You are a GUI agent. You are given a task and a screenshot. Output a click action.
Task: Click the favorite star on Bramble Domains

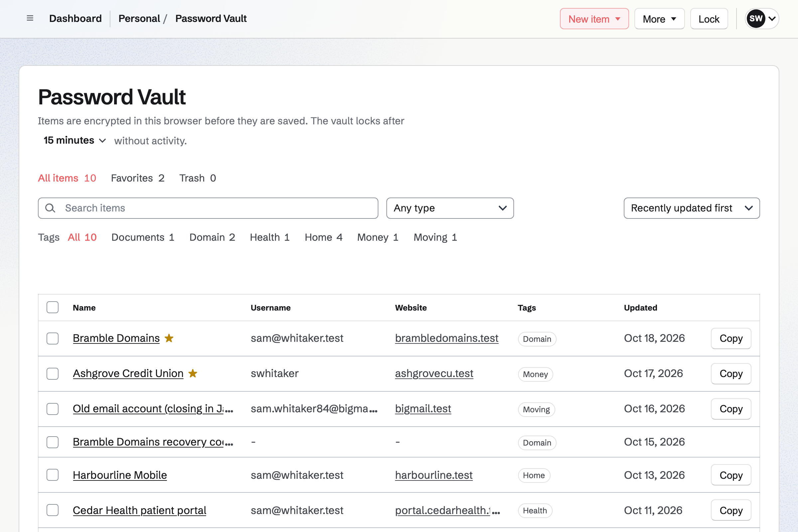pyautogui.click(x=169, y=338)
